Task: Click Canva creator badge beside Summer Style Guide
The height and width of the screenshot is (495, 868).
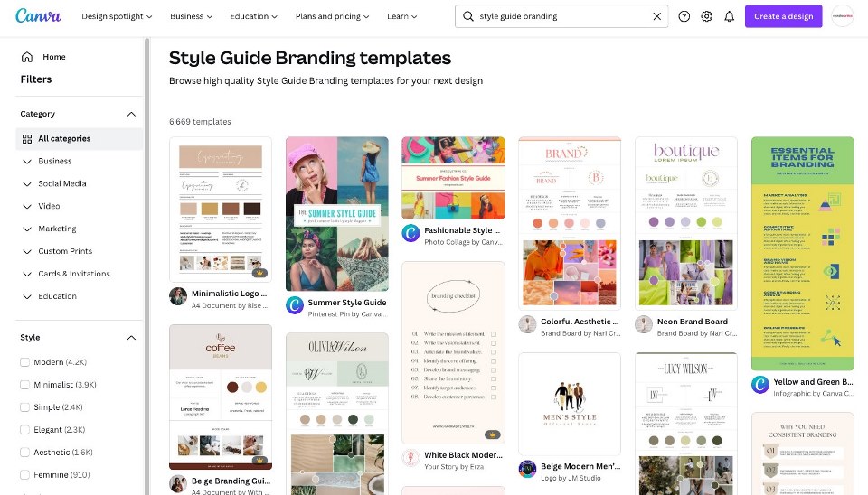Action: [295, 305]
